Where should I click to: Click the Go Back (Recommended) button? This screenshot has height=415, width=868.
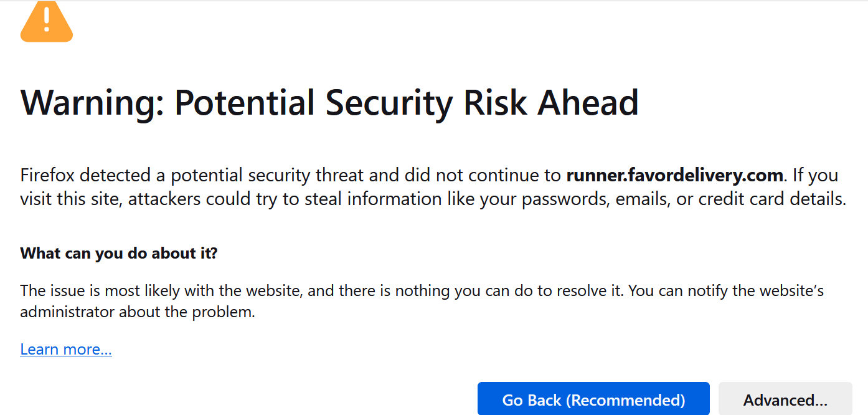593,399
